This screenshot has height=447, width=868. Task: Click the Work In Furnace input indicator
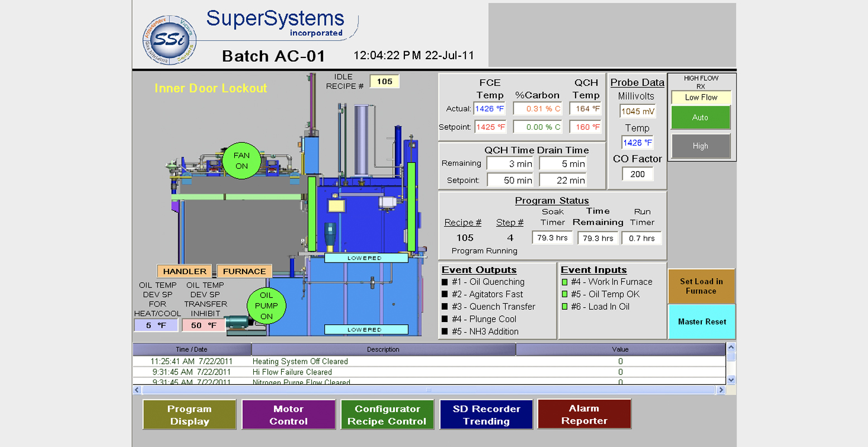pos(565,282)
